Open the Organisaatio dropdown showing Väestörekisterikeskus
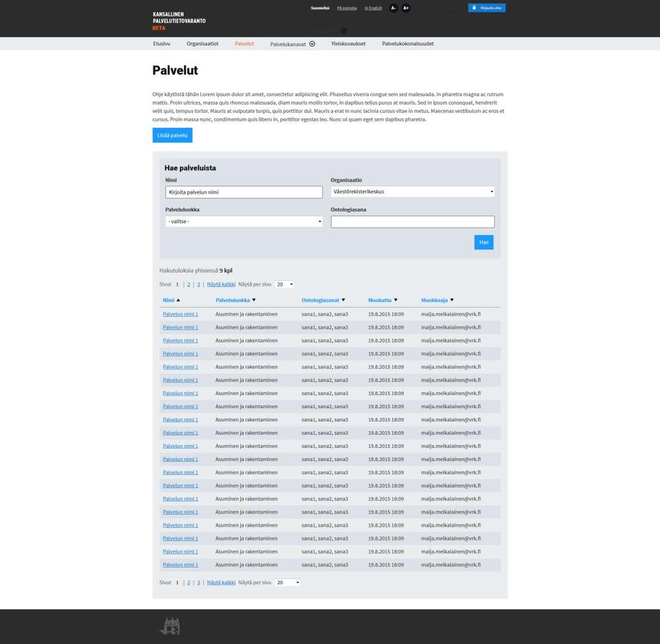Image resolution: width=660 pixels, height=644 pixels. (412, 191)
